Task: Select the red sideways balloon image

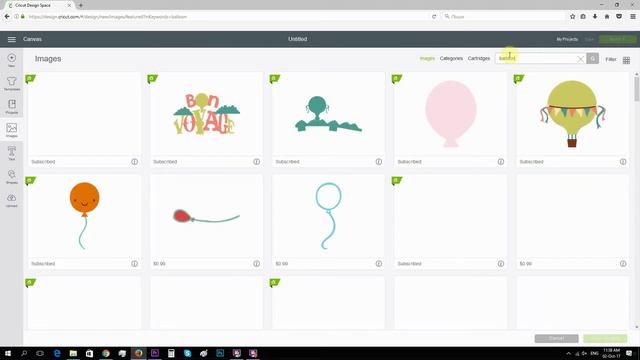Action: 206,216
